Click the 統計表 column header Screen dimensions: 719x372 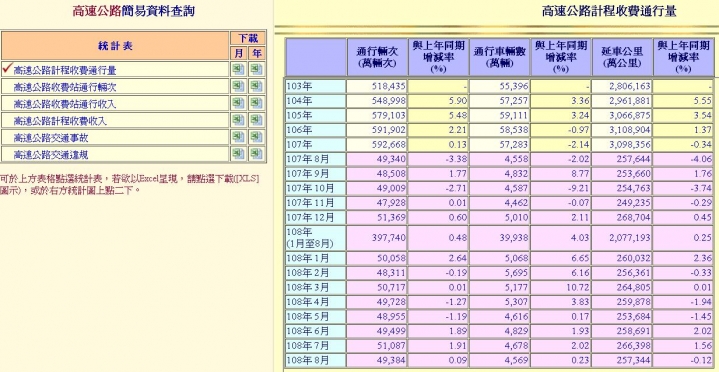point(115,45)
